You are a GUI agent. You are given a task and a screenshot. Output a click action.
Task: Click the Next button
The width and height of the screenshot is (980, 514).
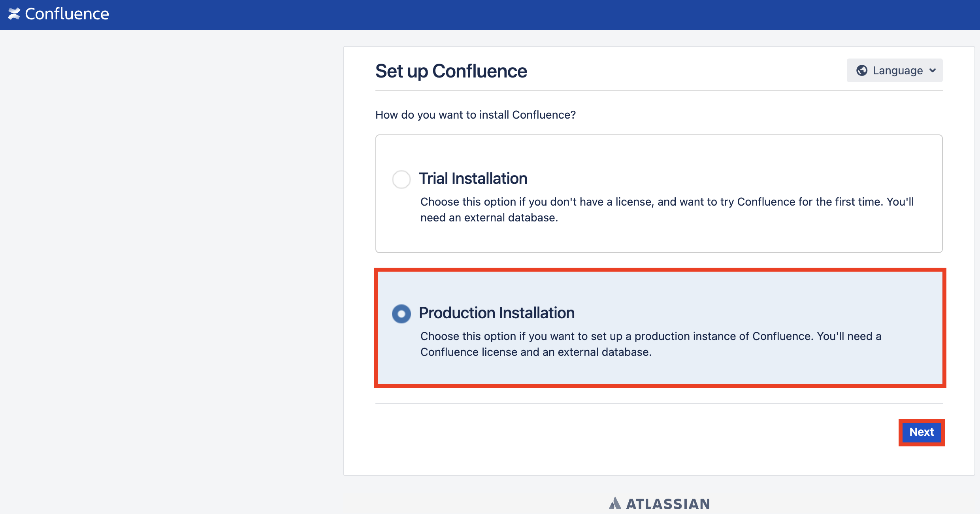[922, 432]
